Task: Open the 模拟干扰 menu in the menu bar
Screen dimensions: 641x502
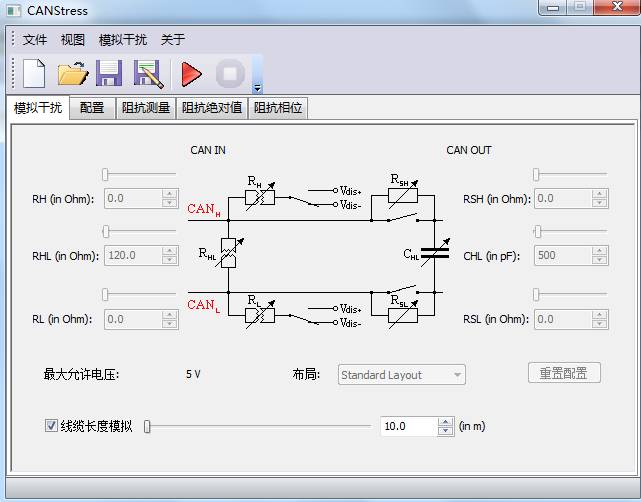Action: (x=122, y=40)
